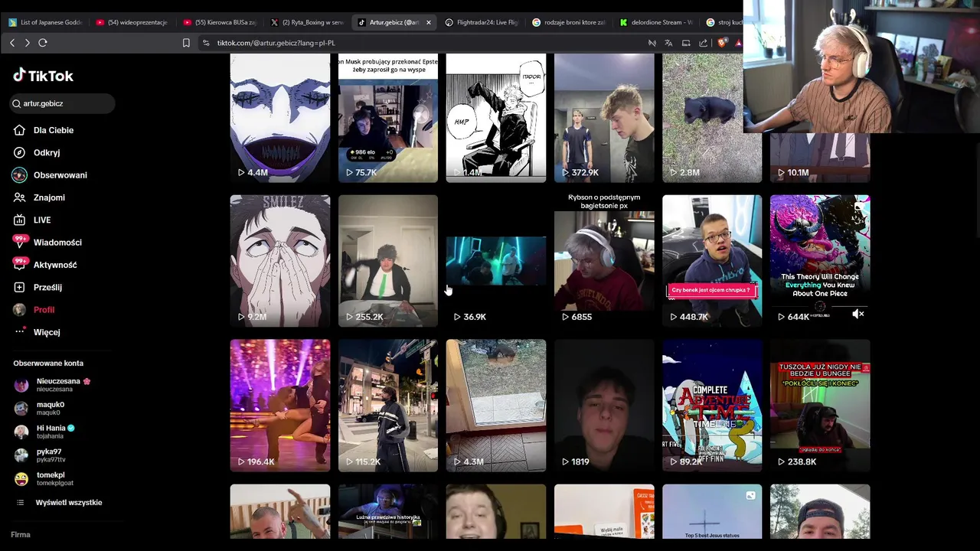Viewport: 980px width, 551px height.
Task: Go forward in browser history
Action: coord(28,43)
